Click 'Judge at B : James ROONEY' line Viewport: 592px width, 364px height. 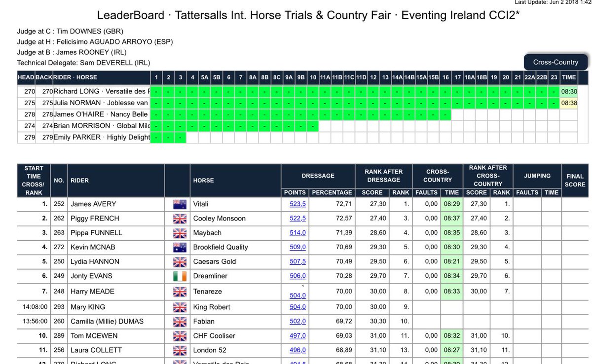click(x=72, y=52)
